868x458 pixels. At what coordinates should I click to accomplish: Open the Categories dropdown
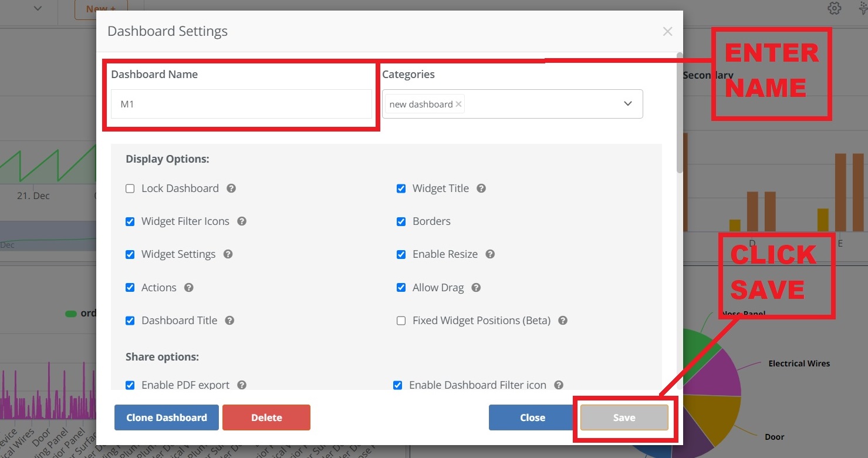click(628, 103)
